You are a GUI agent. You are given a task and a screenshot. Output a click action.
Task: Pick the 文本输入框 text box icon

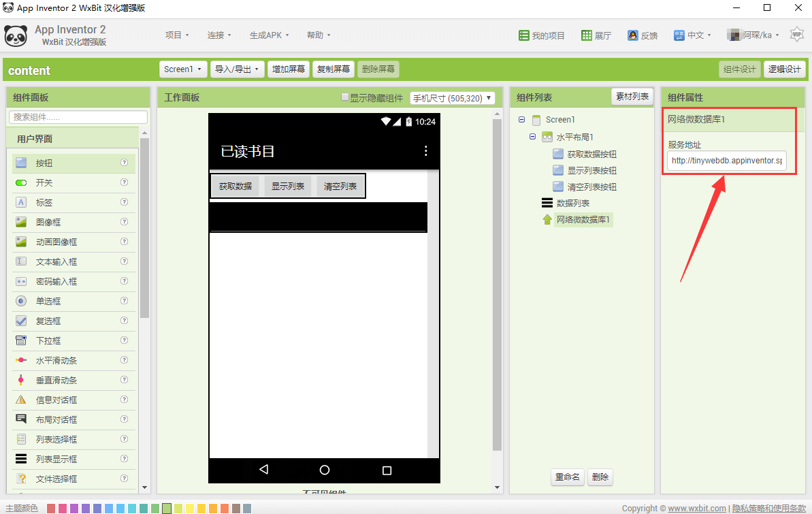click(x=20, y=261)
